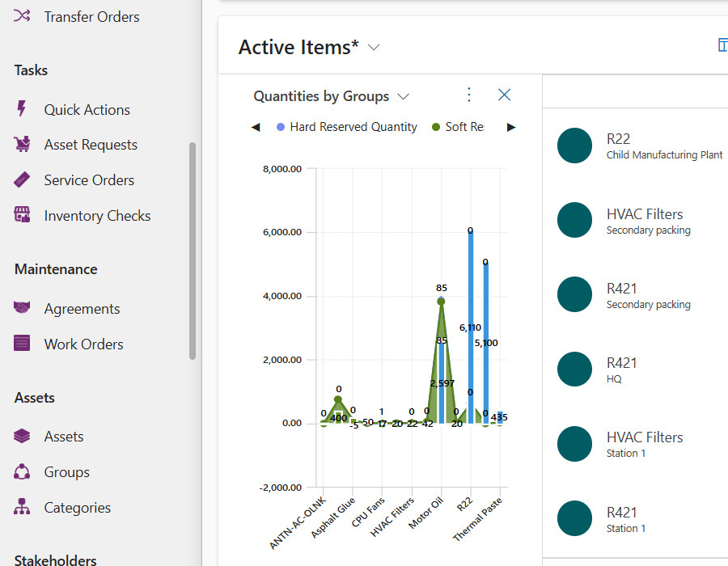Click the R421 Station 1 avatar circle
Viewport: 728px width, 566px height.
(574, 518)
